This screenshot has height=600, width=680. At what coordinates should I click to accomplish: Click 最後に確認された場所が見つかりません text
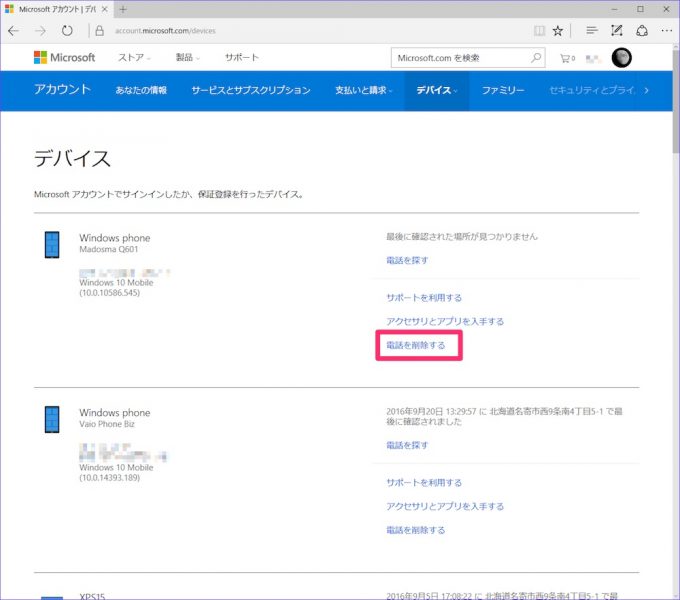click(x=461, y=237)
